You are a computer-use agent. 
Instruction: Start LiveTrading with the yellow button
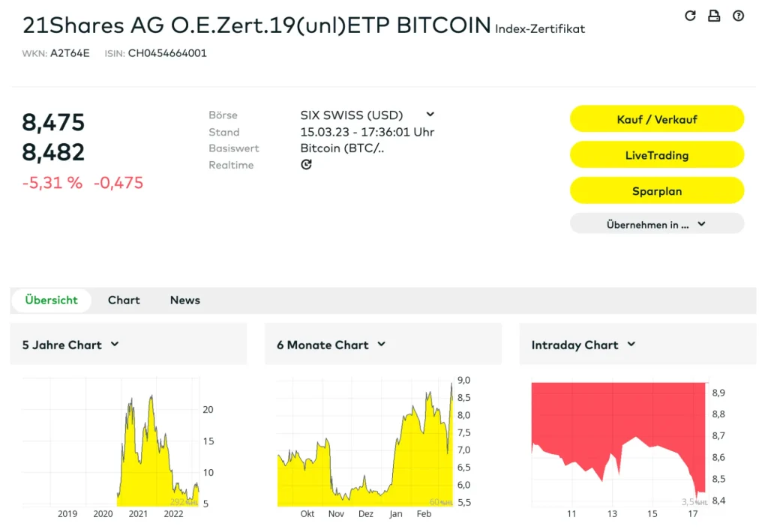(656, 155)
